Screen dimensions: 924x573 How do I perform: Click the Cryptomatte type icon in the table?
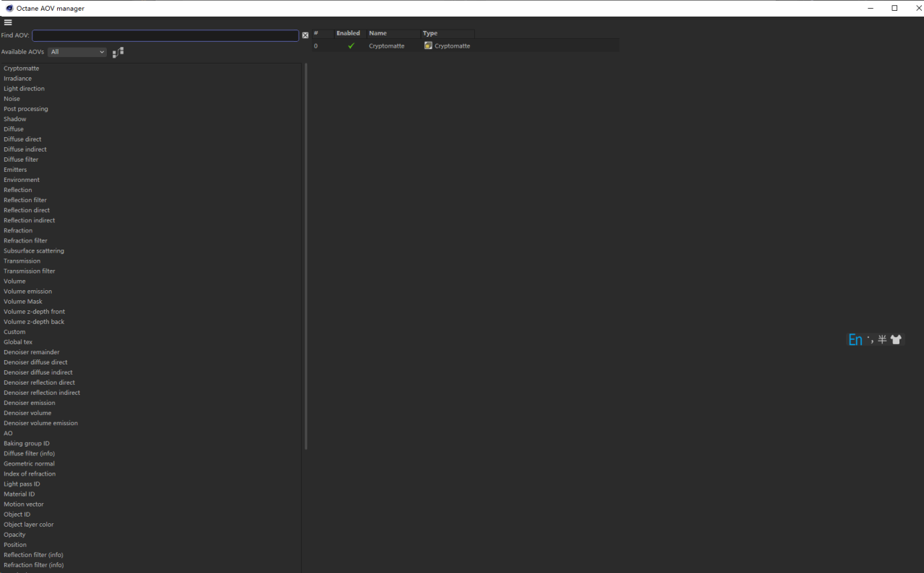coord(428,45)
